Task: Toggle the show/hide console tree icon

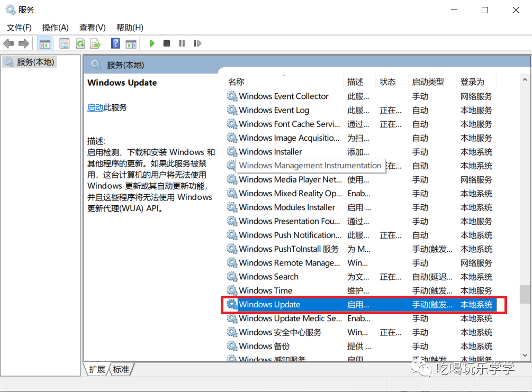Action: pyautogui.click(x=45, y=43)
